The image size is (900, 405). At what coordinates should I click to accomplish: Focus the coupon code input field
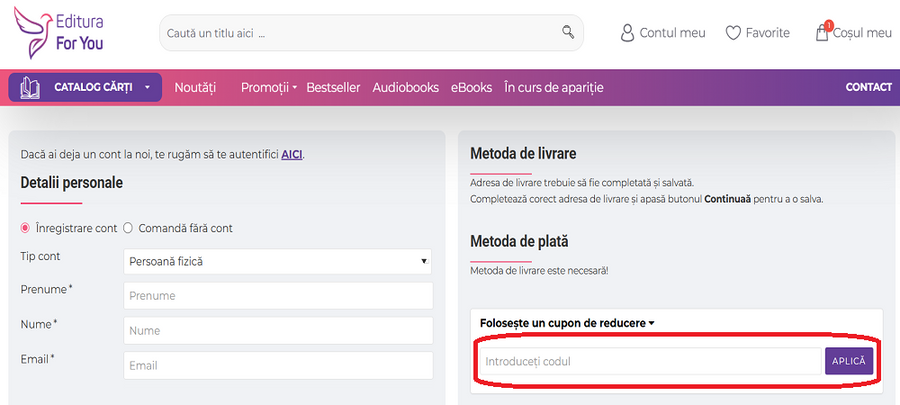pyautogui.click(x=649, y=361)
